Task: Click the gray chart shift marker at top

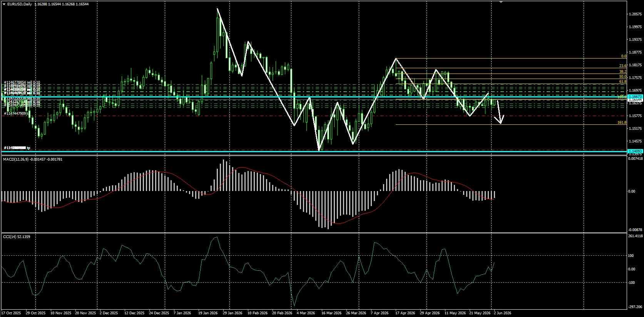Action: point(501,2)
